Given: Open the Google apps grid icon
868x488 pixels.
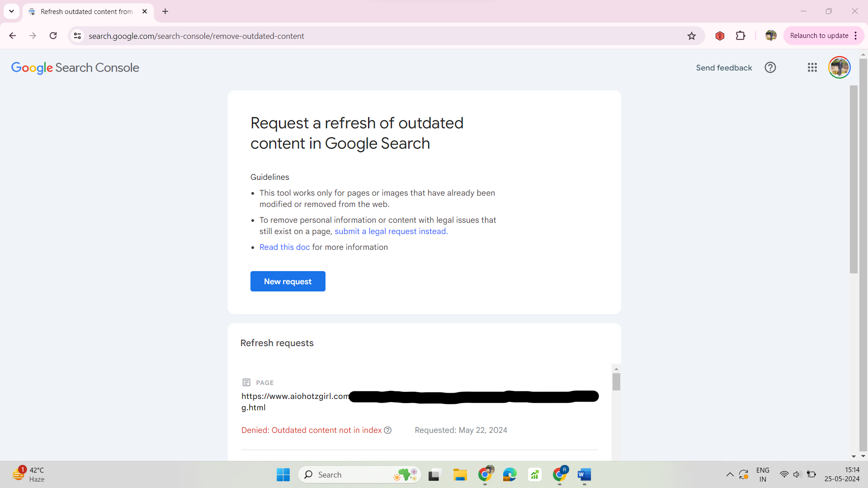Looking at the screenshot, I should (x=812, y=68).
